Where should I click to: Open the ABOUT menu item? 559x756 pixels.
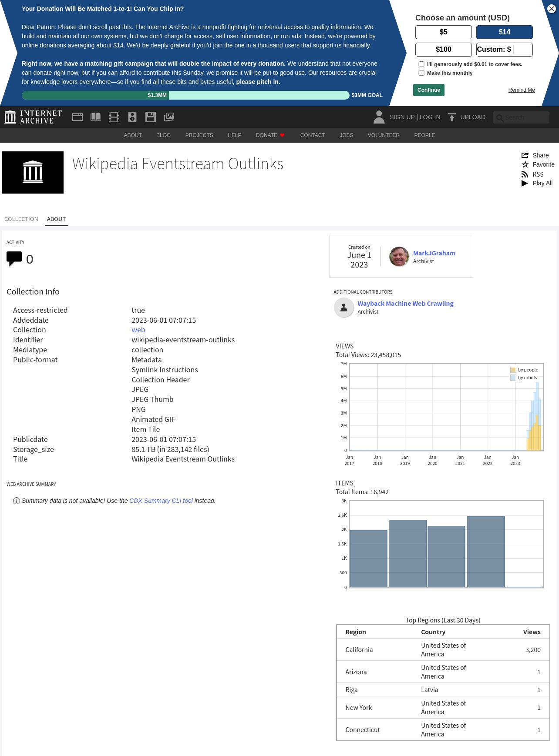pyautogui.click(x=133, y=135)
